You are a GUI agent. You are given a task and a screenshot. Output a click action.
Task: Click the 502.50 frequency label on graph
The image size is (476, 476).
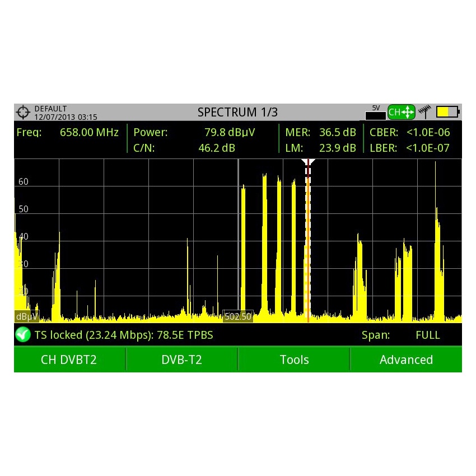click(x=238, y=316)
